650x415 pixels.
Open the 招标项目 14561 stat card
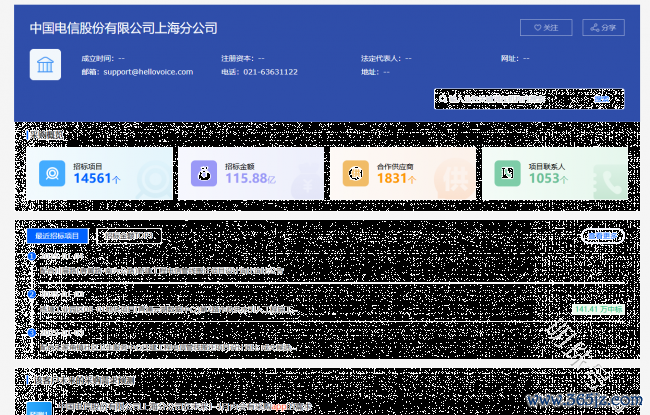coord(99,173)
